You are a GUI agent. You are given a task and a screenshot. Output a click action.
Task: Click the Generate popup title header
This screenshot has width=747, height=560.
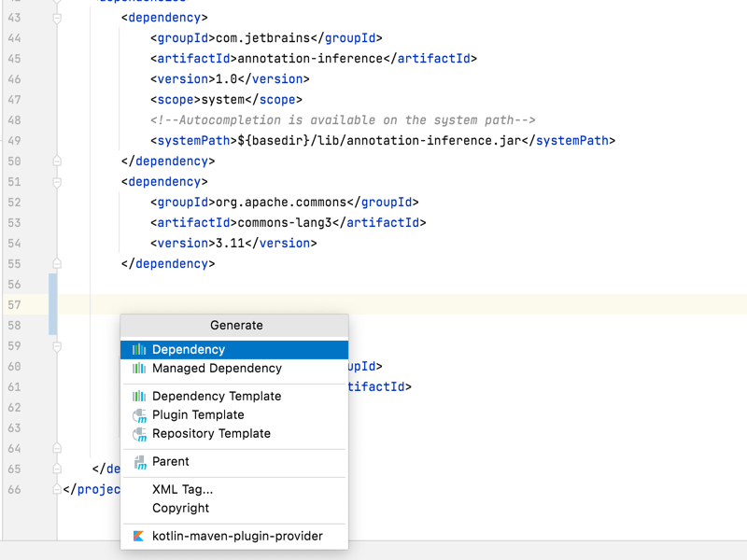pyautogui.click(x=235, y=325)
